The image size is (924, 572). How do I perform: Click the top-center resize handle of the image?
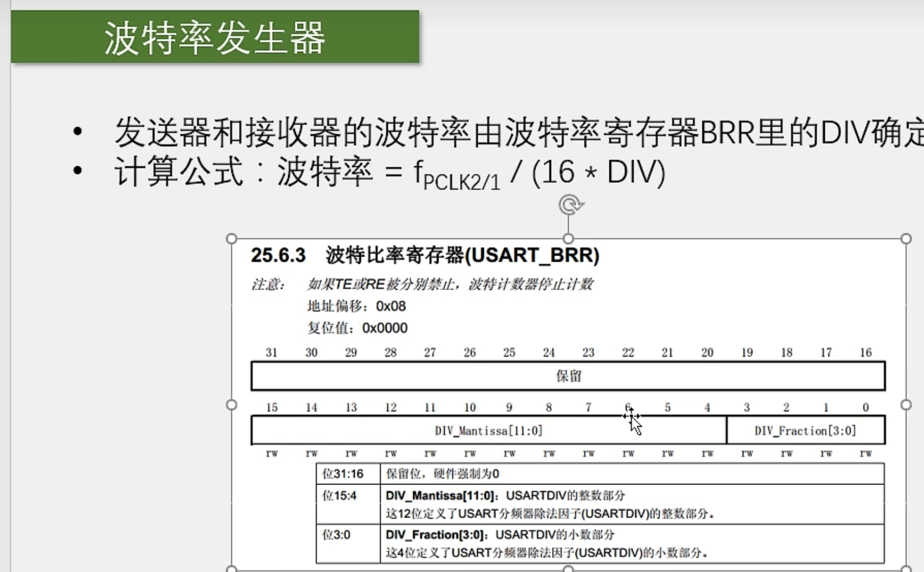point(569,238)
